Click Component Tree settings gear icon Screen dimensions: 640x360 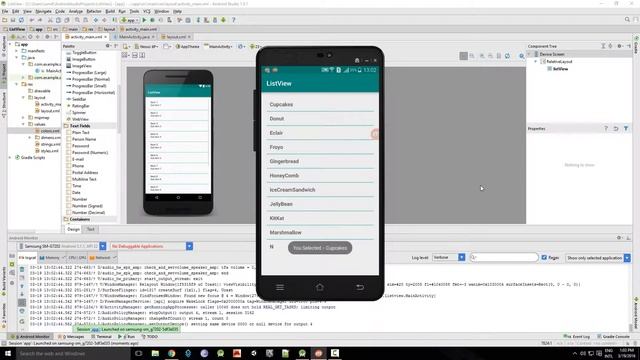(620, 46)
